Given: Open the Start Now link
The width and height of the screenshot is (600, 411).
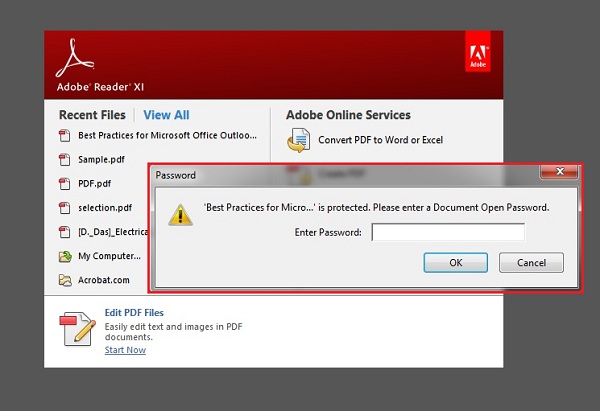Looking at the screenshot, I should (x=125, y=350).
